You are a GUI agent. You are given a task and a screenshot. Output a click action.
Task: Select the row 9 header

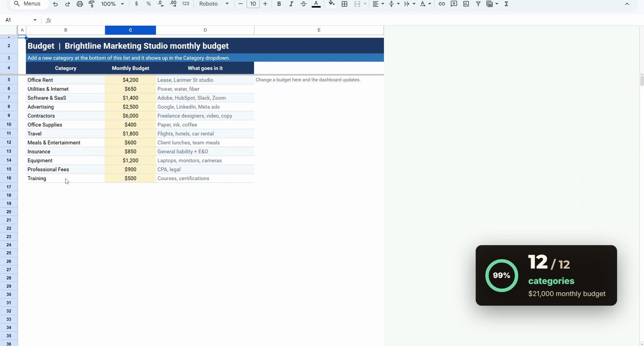(x=9, y=115)
